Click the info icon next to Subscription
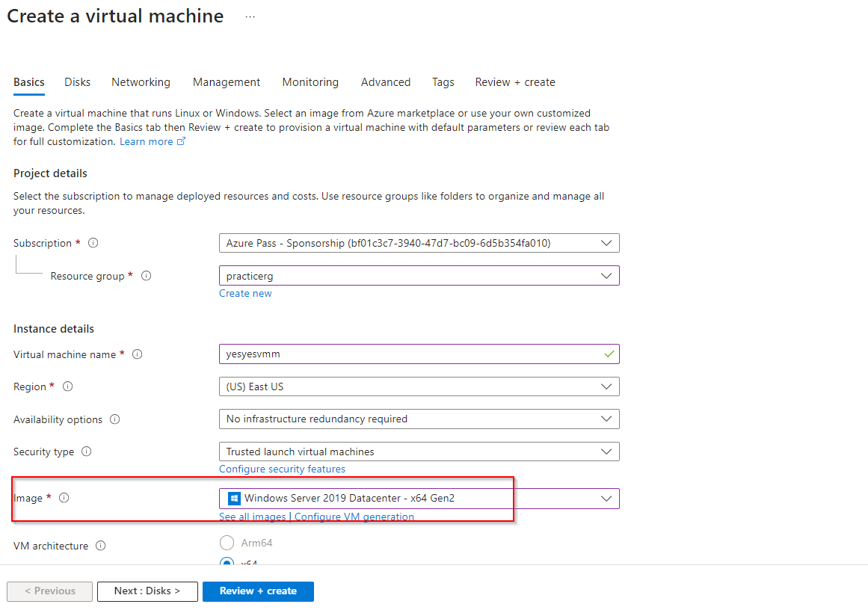 coord(93,243)
